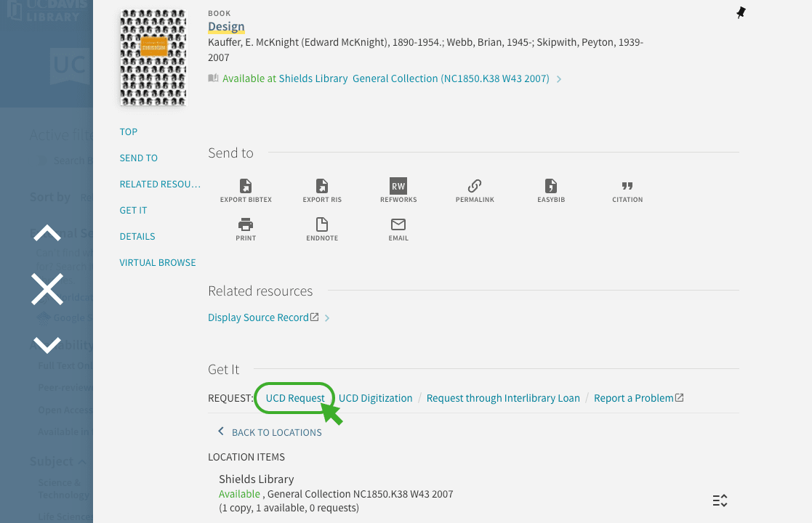Image resolution: width=812 pixels, height=523 pixels.
Task: Export record to EndNote
Action: 322,224
